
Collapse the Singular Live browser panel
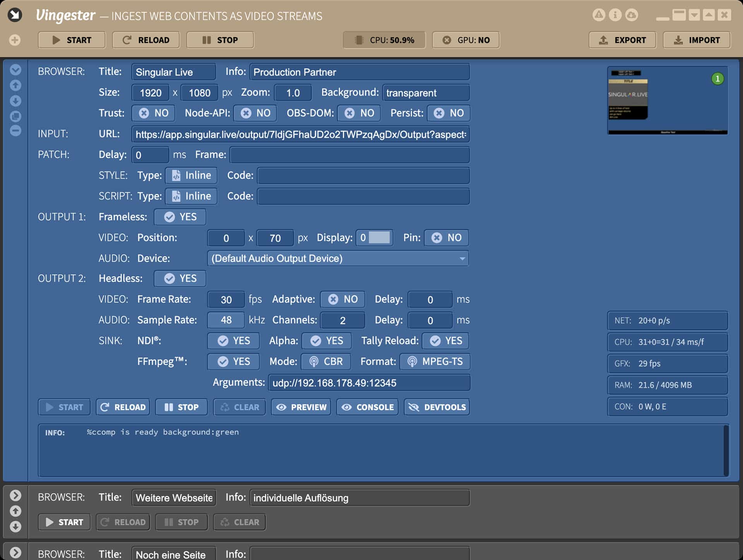15,70
